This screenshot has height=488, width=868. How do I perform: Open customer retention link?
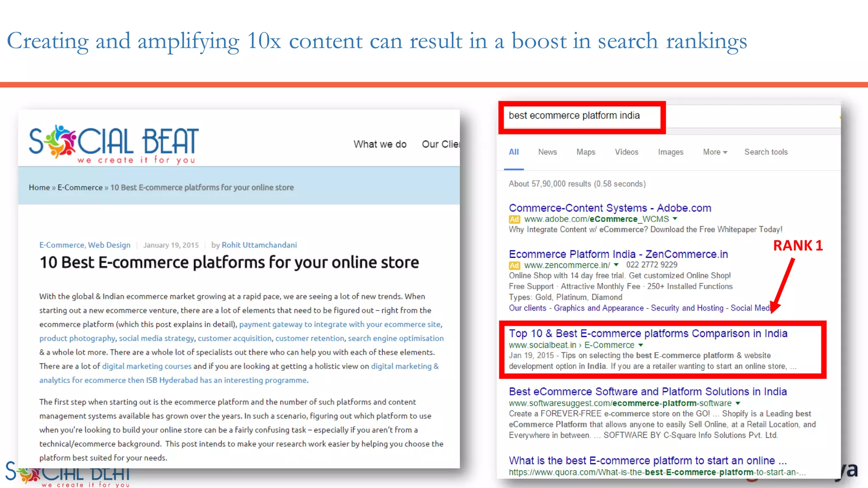tap(310, 338)
